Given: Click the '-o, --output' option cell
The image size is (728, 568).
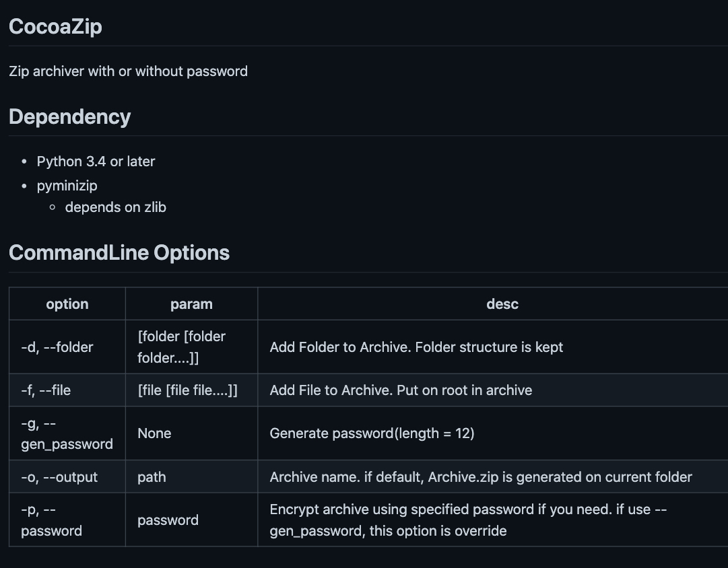Looking at the screenshot, I should click(67, 476).
